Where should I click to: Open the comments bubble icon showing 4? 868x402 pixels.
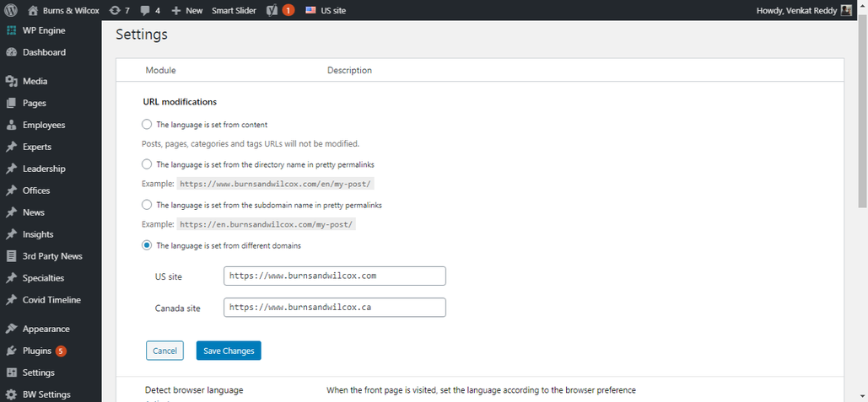coord(145,10)
